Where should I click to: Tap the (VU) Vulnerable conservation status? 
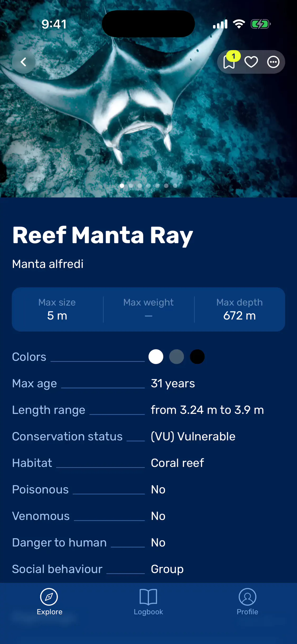(193, 436)
